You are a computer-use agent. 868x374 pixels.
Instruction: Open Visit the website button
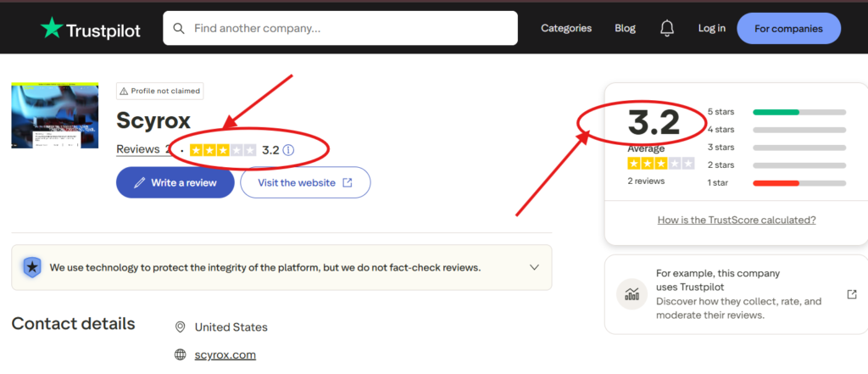[305, 182]
